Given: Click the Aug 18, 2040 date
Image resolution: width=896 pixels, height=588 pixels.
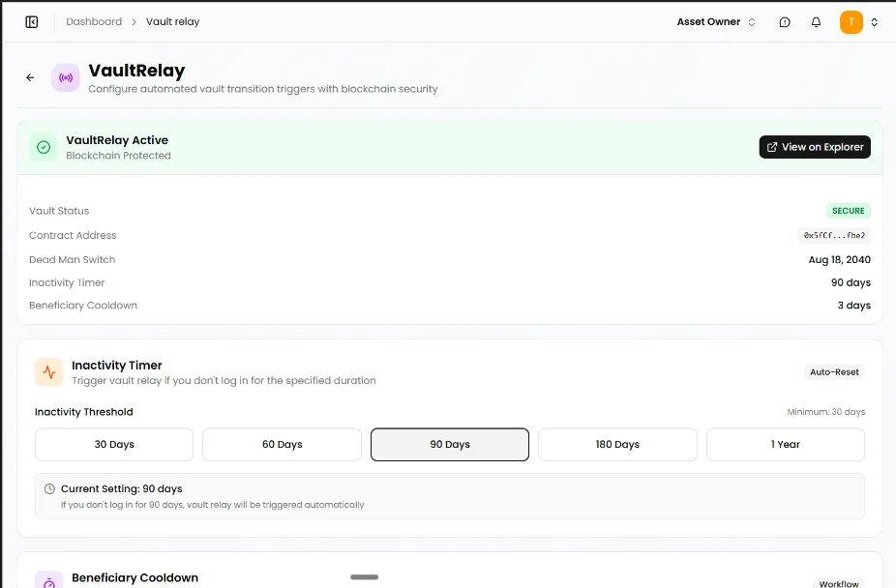Looking at the screenshot, I should pyautogui.click(x=840, y=260).
